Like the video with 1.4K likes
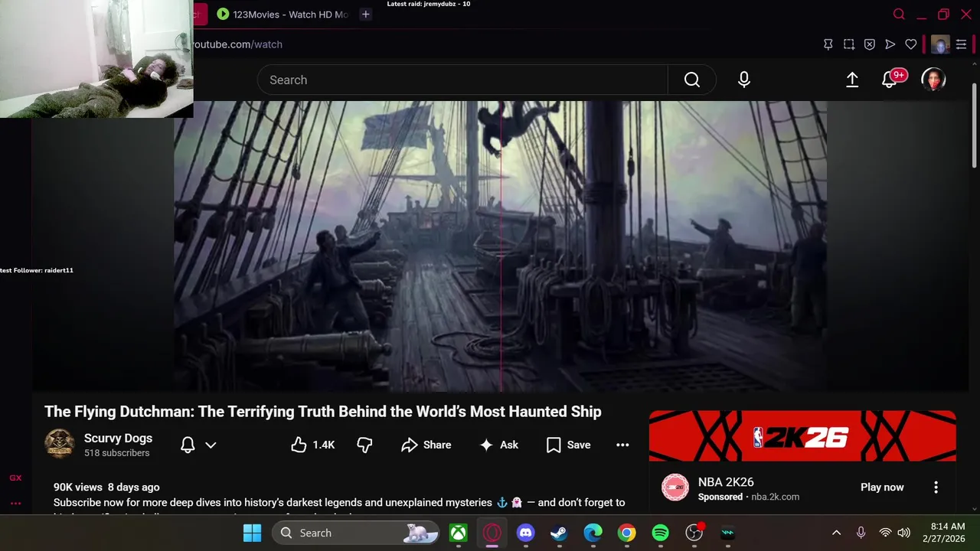 click(x=313, y=445)
